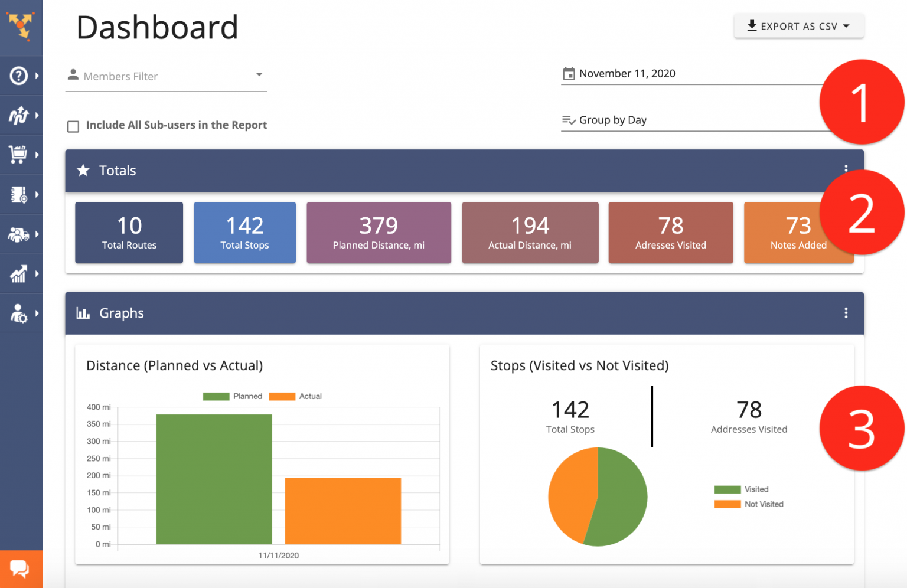The height and width of the screenshot is (588, 907).
Task: Open the Totals panel three-dot menu
Action: point(846,169)
